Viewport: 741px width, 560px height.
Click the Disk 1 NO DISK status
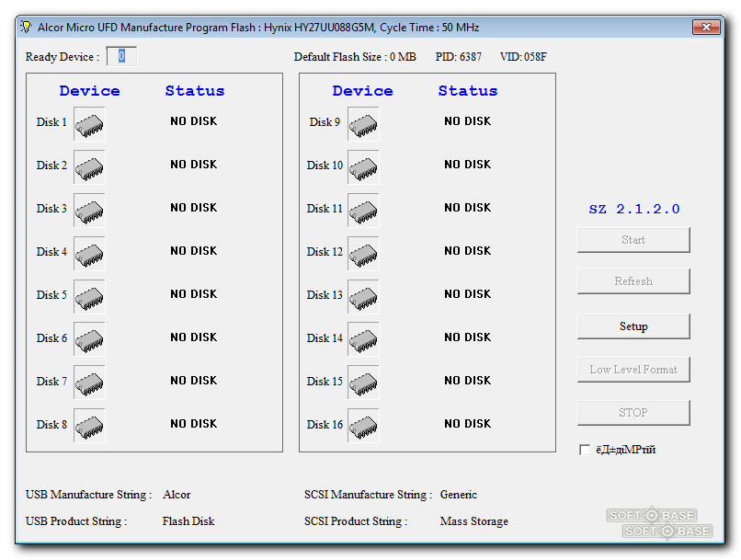194,121
